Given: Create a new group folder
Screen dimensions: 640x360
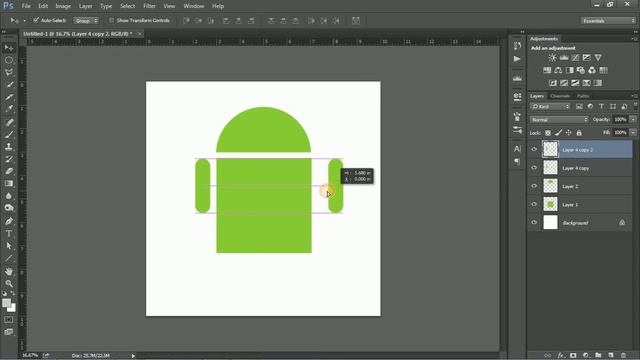Looking at the screenshot, I should click(x=598, y=355).
